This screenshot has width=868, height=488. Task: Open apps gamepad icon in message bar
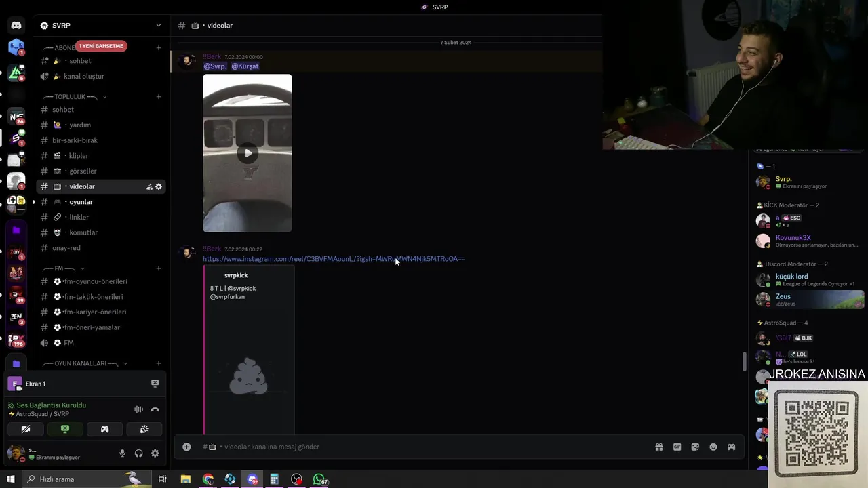tap(731, 447)
